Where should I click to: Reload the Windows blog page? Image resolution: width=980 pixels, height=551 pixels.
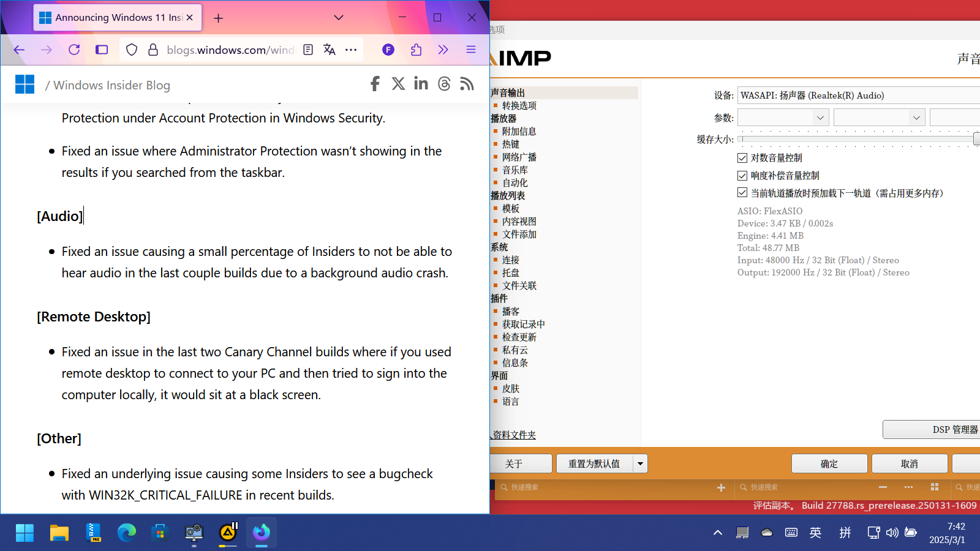(x=74, y=50)
